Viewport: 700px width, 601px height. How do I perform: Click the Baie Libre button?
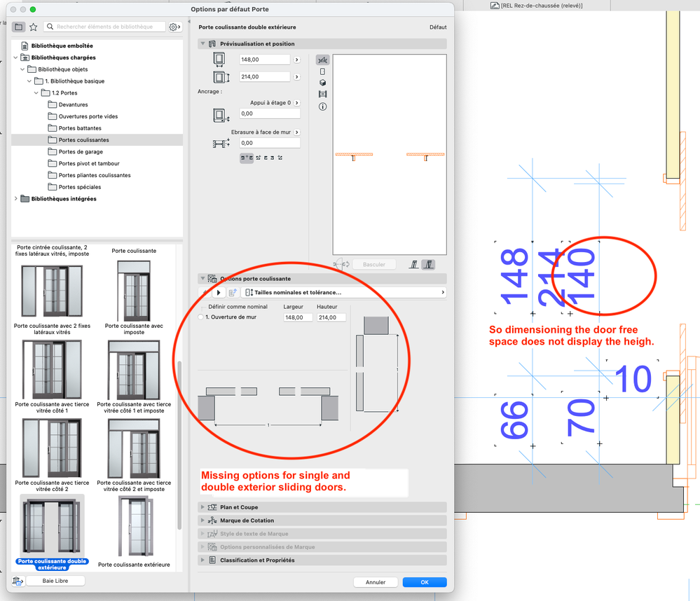pos(55,581)
